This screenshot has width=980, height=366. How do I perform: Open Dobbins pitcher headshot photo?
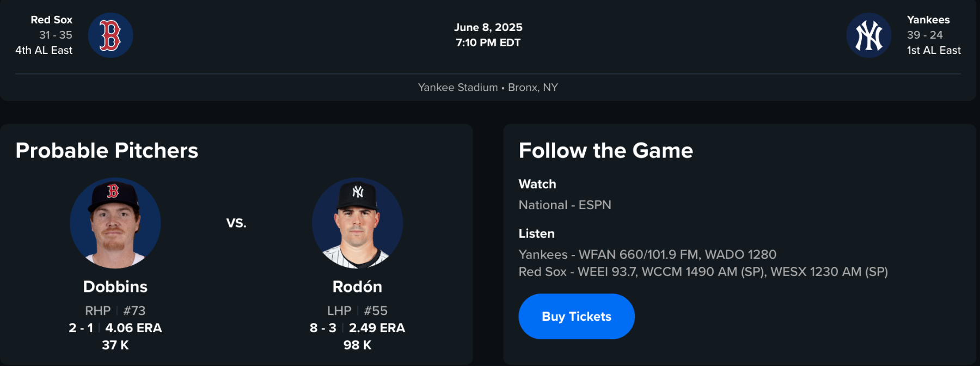pyautogui.click(x=115, y=223)
